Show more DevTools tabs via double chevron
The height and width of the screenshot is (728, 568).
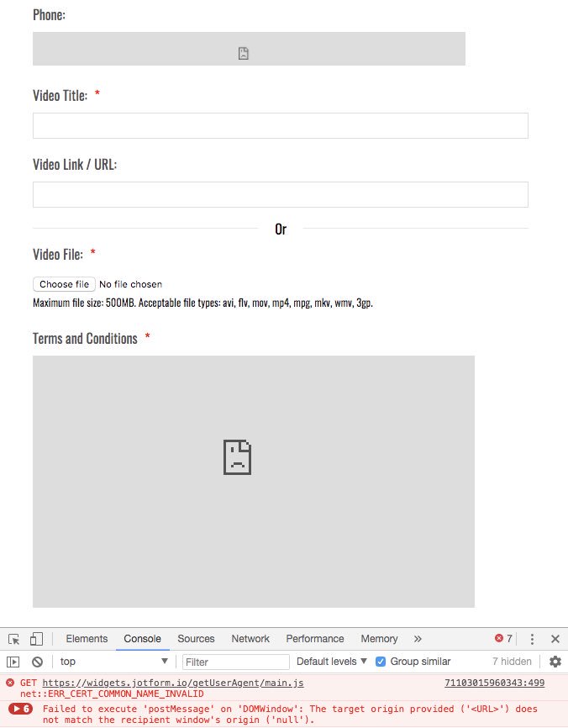pos(418,639)
